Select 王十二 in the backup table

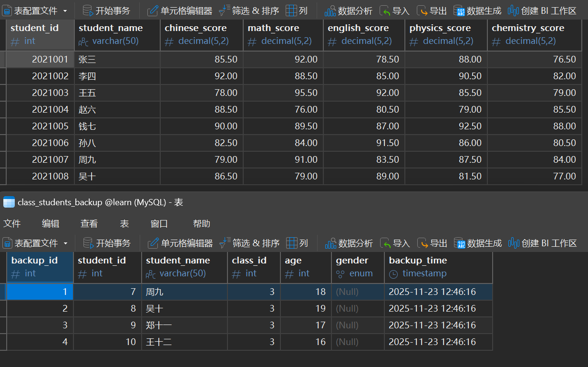pos(185,342)
